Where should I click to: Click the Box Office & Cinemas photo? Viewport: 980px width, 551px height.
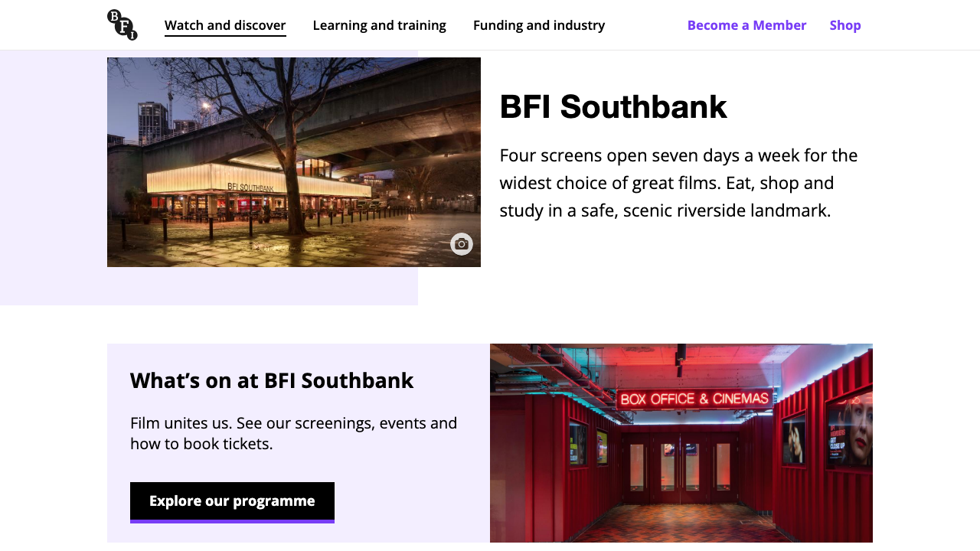pyautogui.click(x=681, y=442)
